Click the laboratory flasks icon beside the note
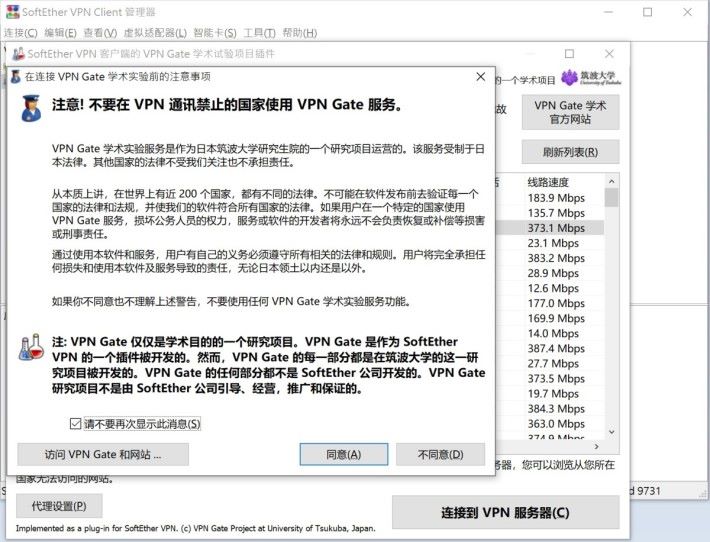 pyautogui.click(x=31, y=347)
